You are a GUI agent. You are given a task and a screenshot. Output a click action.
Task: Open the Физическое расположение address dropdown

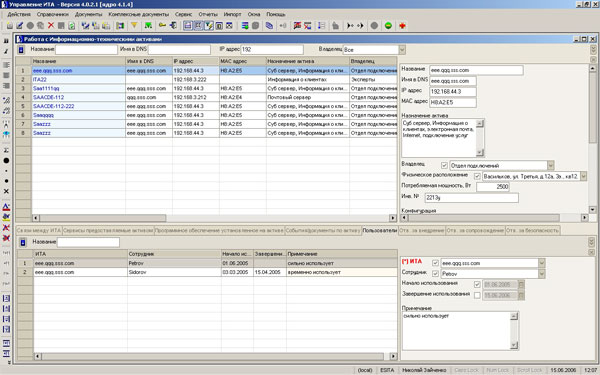point(584,176)
